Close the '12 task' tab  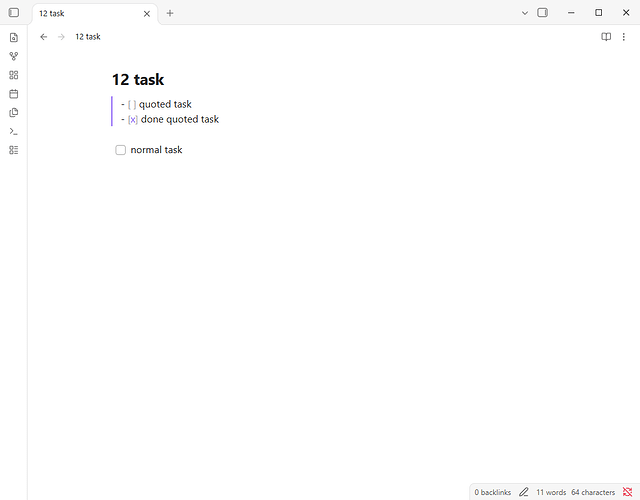pos(147,13)
